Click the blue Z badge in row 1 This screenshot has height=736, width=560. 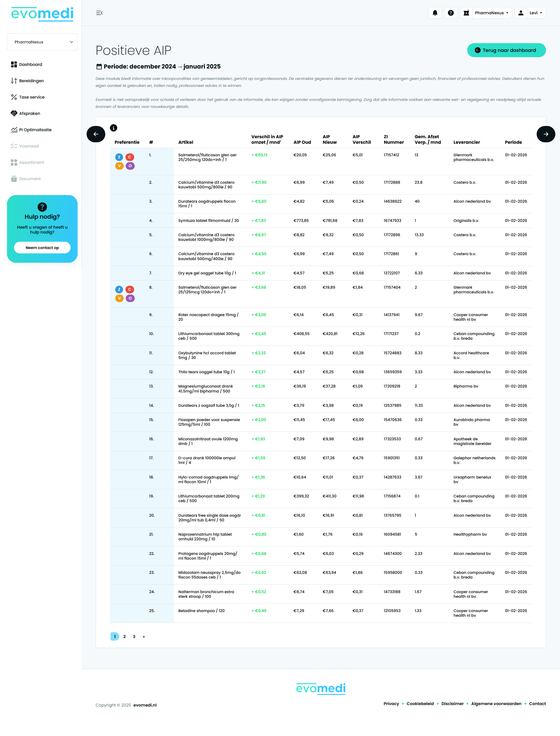pos(119,157)
